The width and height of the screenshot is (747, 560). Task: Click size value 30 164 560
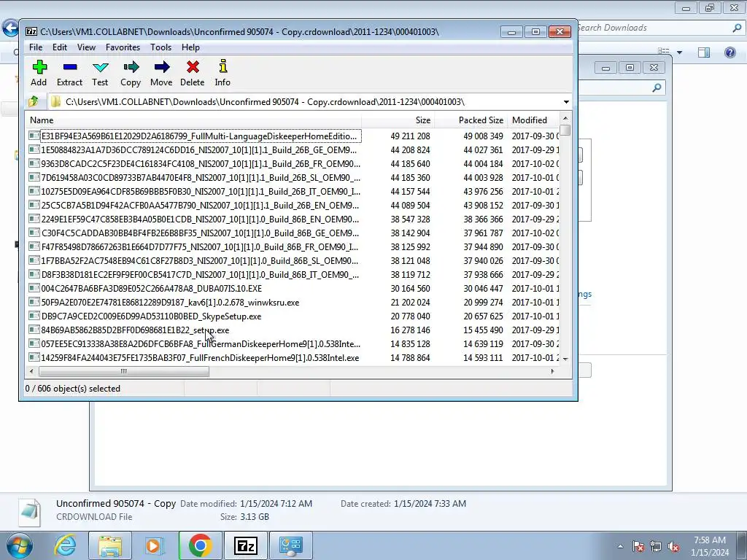pyautogui.click(x=410, y=289)
